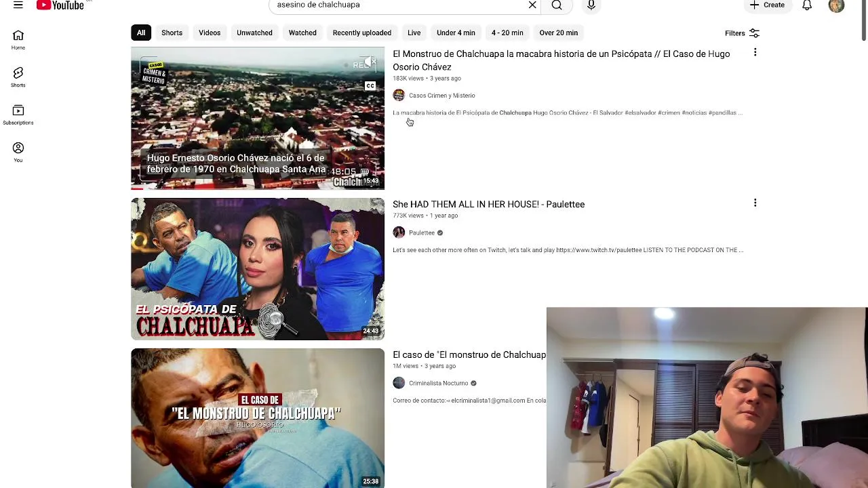Select the Over 20 min chip
The width and height of the screenshot is (868, 488).
pos(559,33)
